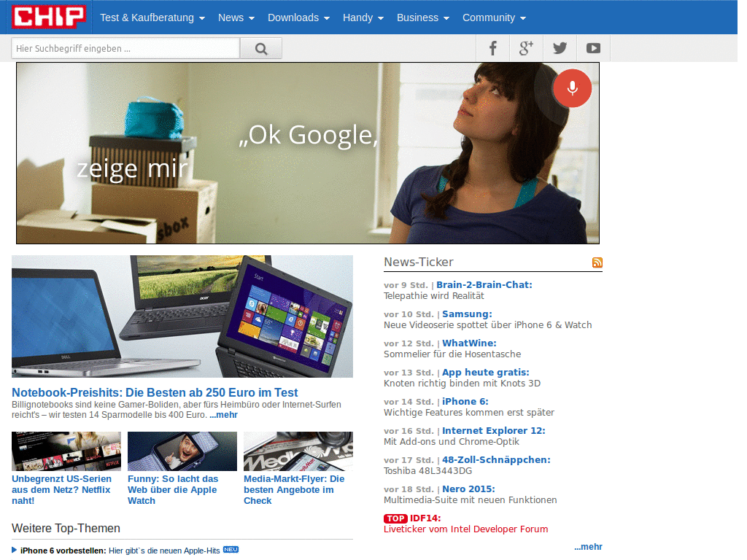Open the YouTube social icon
Viewport: 747px width, 560px height.
point(593,48)
